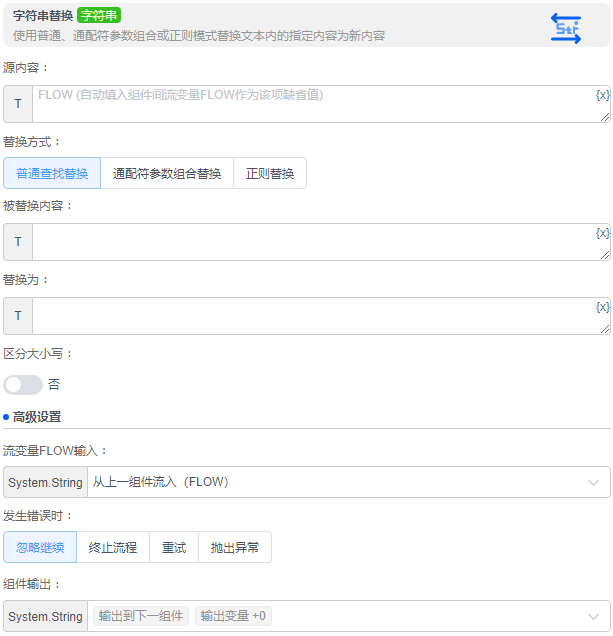Select 普通查找替换 replace mode
The width and height of the screenshot is (613, 636).
click(52, 173)
